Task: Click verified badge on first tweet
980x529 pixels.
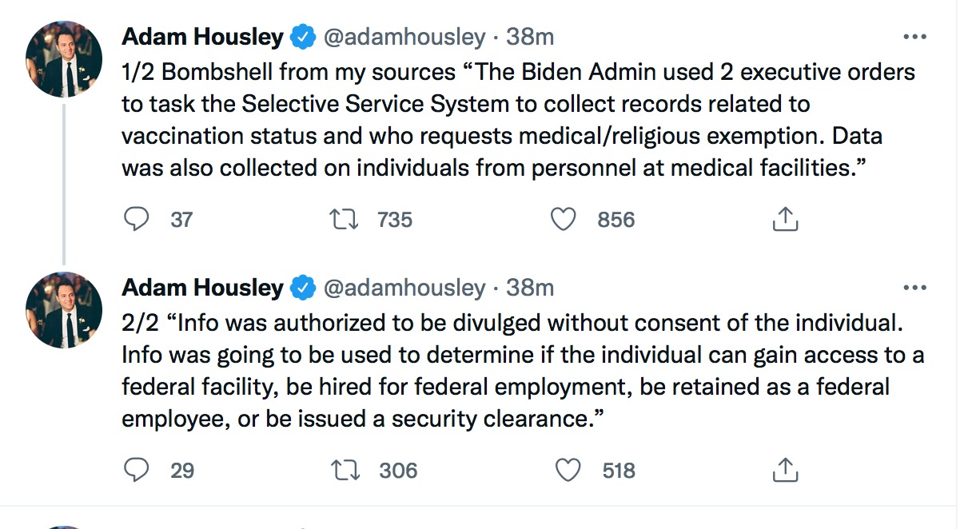Action: tap(302, 37)
